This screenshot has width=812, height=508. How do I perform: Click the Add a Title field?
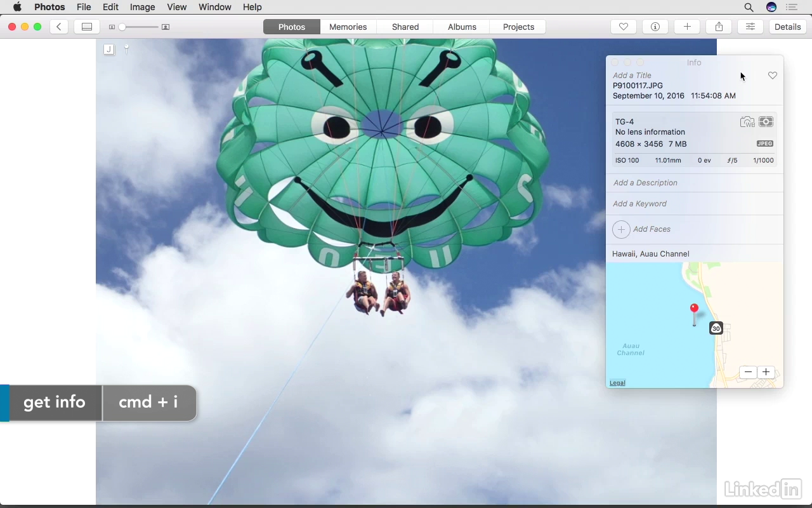(x=632, y=75)
